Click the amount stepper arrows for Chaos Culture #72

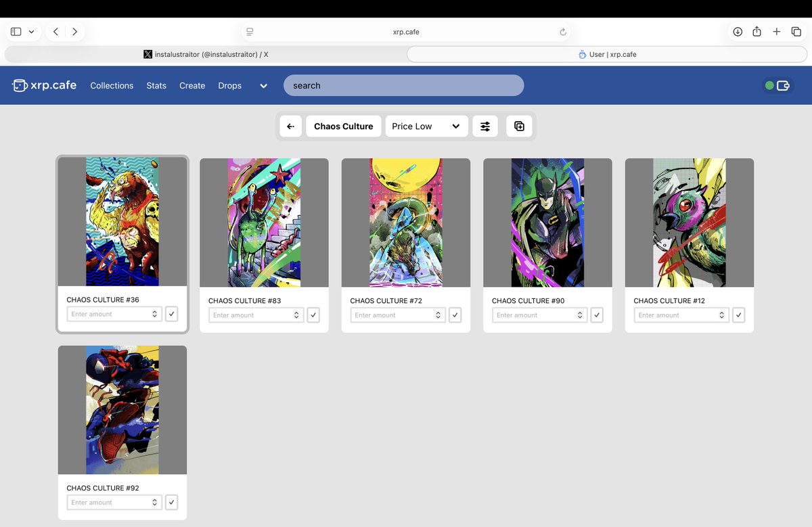(x=438, y=315)
